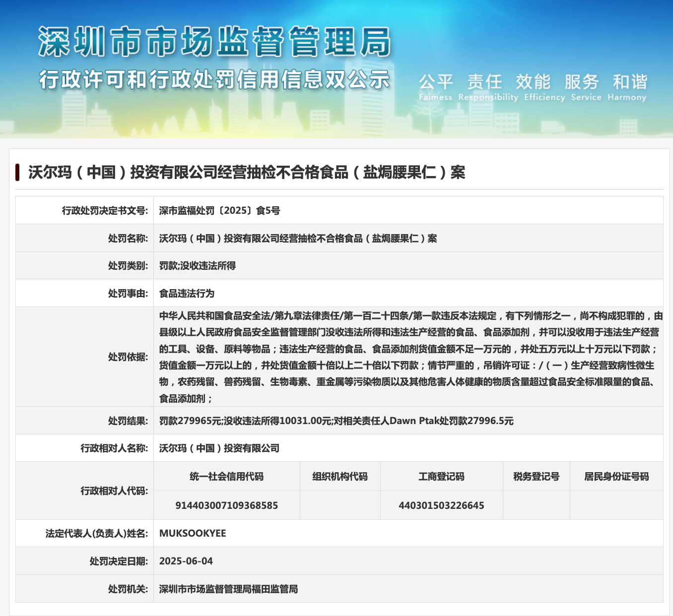
Task: Click the 处罚事由 label
Action: [128, 293]
